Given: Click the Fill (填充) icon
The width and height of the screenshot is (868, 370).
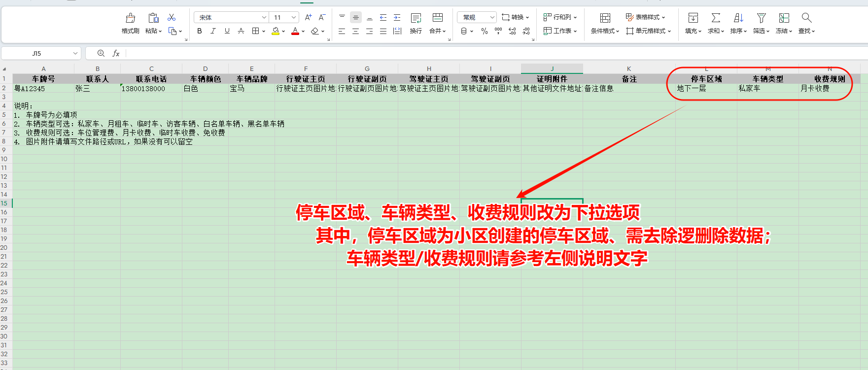Looking at the screenshot, I should point(693,18).
